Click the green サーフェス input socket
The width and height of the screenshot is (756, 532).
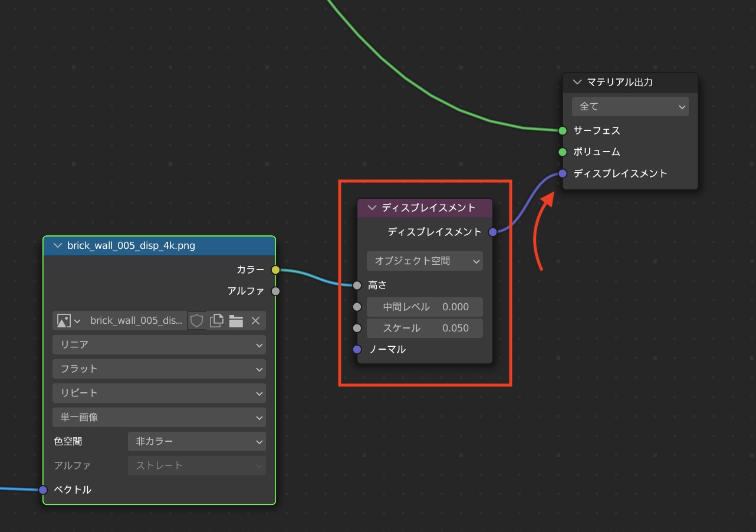coord(563,130)
